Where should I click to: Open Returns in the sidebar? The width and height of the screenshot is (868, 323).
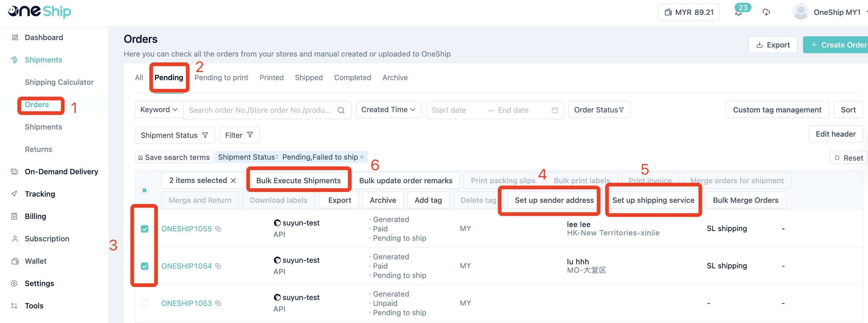tap(39, 149)
